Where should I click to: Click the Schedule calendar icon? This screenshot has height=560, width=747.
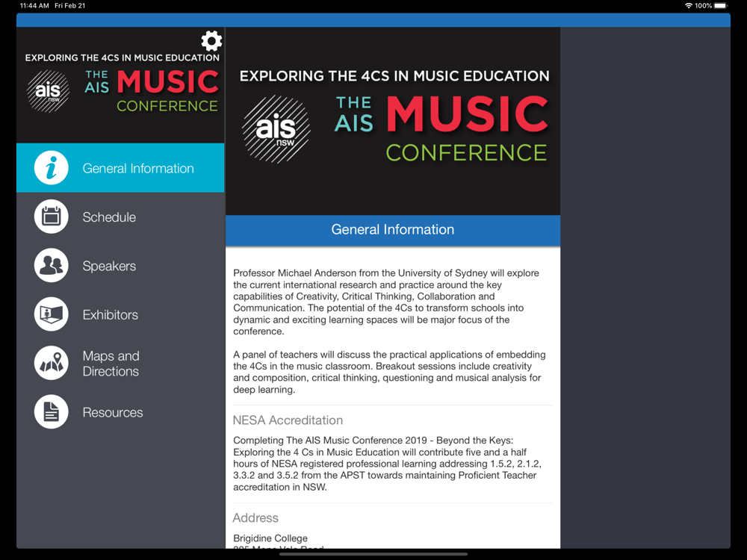point(52,217)
